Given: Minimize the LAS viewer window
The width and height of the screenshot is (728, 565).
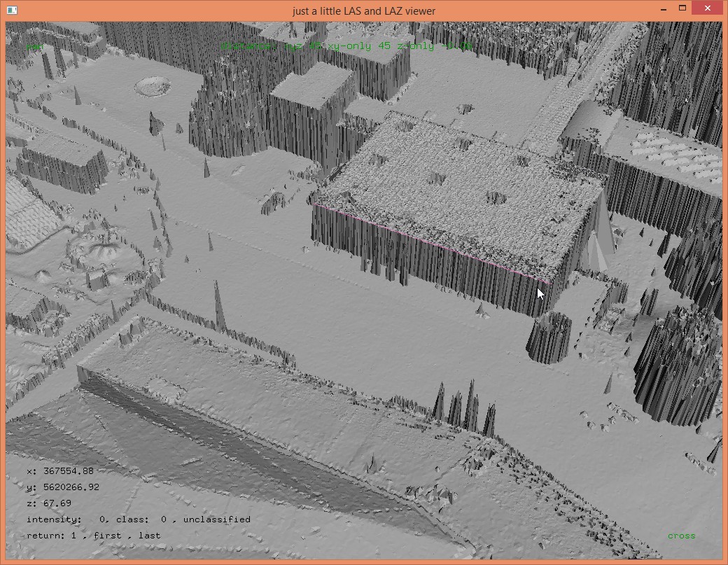Looking at the screenshot, I should click(663, 9).
